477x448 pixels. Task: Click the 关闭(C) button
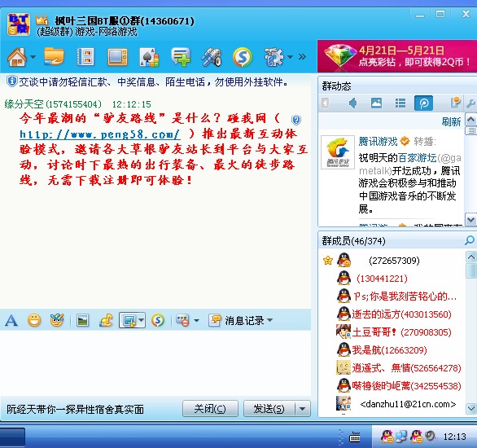point(210,409)
